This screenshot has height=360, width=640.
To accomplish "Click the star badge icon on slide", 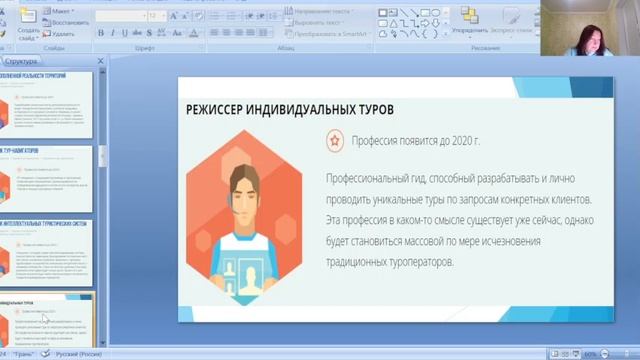I will 335,141.
